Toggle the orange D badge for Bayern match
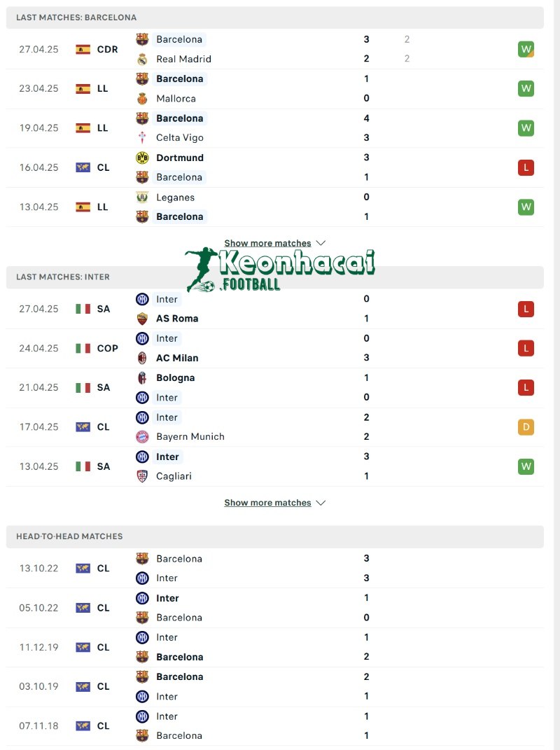Viewport: 560px width, 750px height. [x=526, y=426]
